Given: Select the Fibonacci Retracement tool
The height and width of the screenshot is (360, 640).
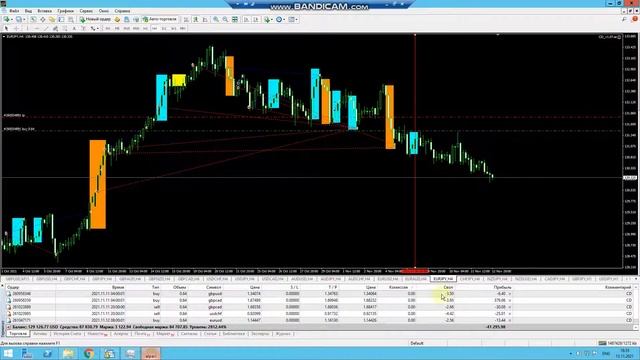Looking at the screenshot, I should tap(64, 28).
